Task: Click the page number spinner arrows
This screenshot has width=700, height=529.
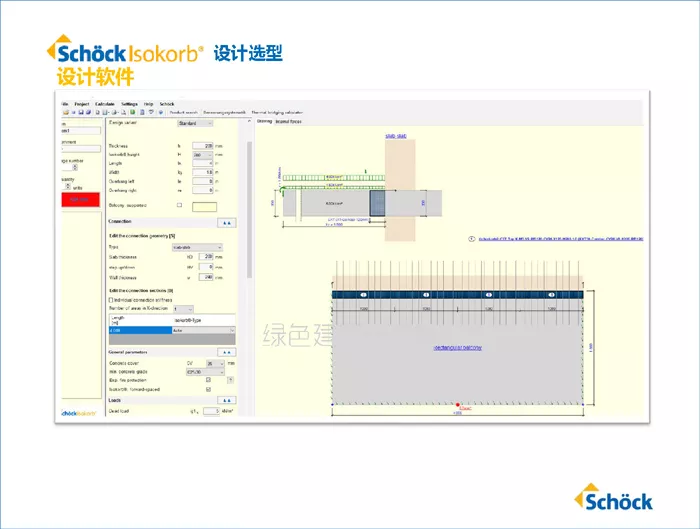Action: (75, 167)
